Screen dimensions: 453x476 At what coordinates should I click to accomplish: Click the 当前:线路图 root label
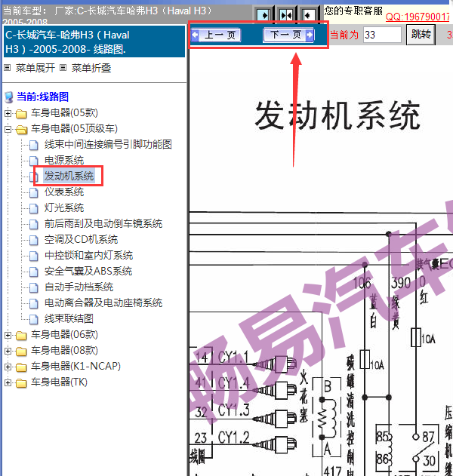(42, 97)
